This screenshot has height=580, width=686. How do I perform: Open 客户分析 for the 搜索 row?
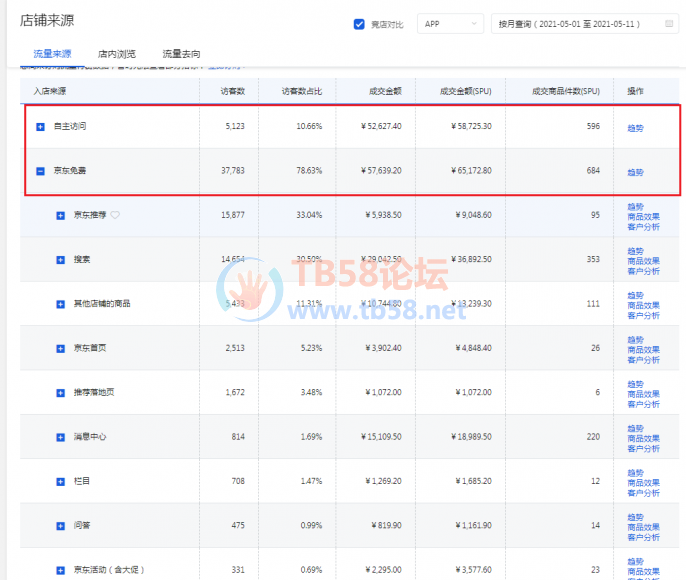(x=643, y=271)
